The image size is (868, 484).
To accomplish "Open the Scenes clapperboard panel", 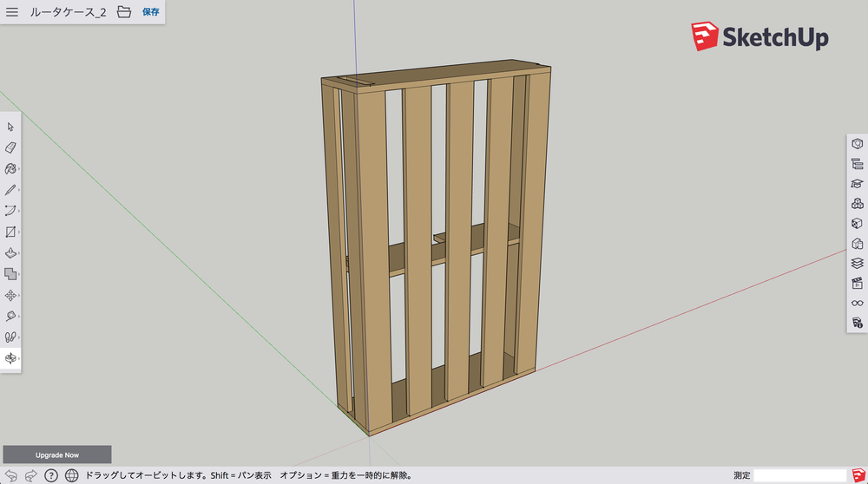I will click(x=857, y=284).
